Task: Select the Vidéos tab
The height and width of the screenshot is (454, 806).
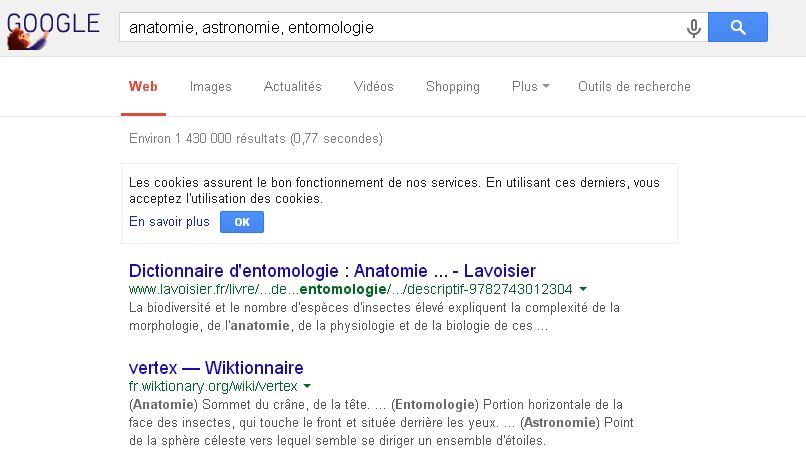Action: [373, 87]
